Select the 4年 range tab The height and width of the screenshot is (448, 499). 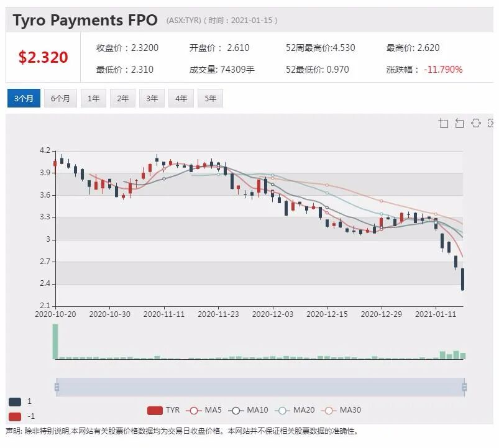point(181,98)
